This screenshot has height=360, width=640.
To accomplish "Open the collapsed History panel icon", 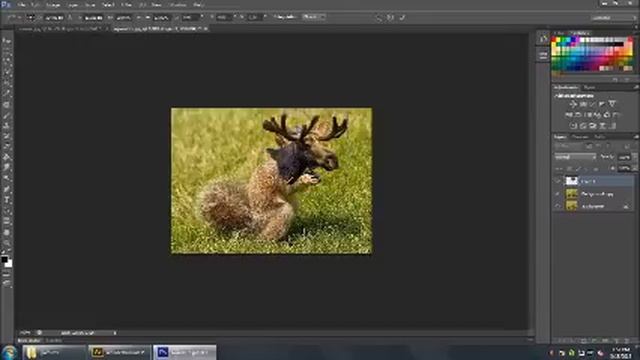I will [x=543, y=39].
